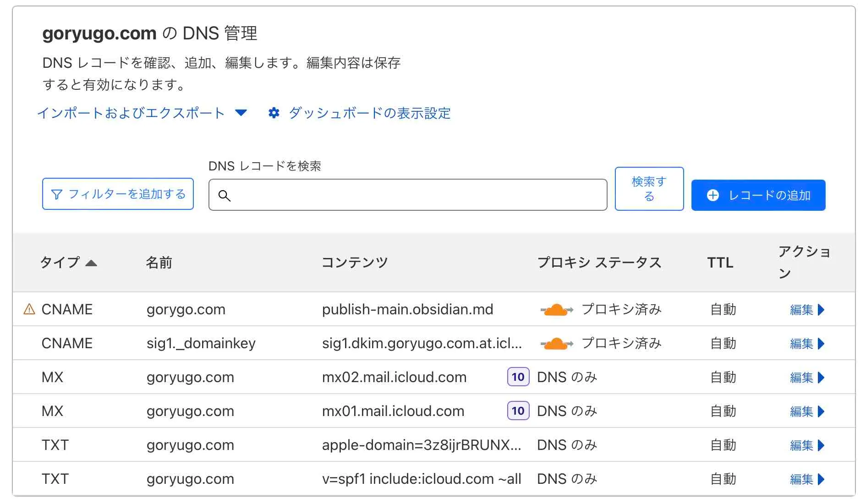
Task: Click the magnifier icon in the search box
Action: tap(224, 196)
